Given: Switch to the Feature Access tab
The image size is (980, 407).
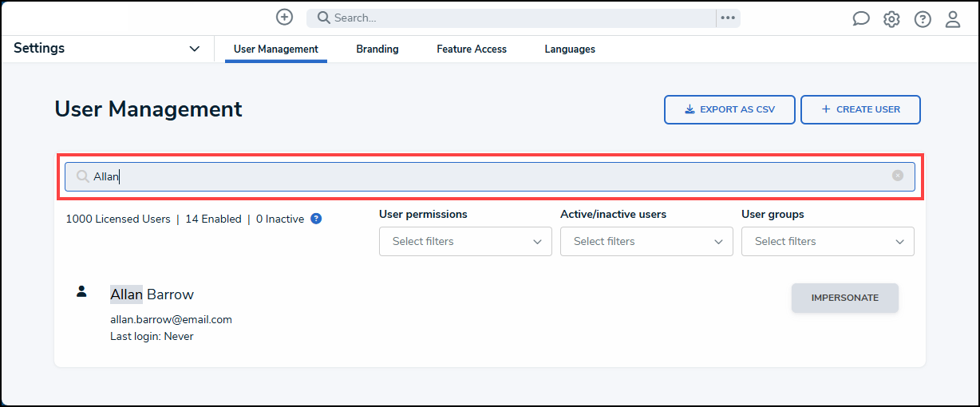Looking at the screenshot, I should (472, 49).
